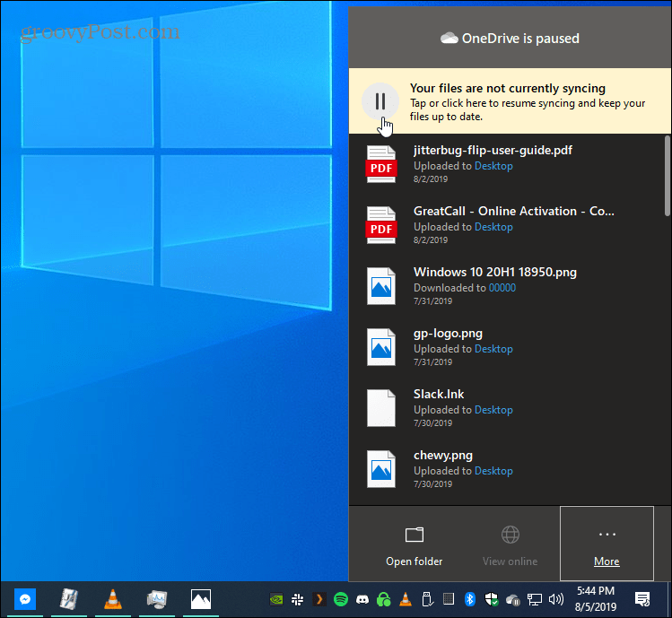Open VLC media player from the taskbar

pos(113,598)
